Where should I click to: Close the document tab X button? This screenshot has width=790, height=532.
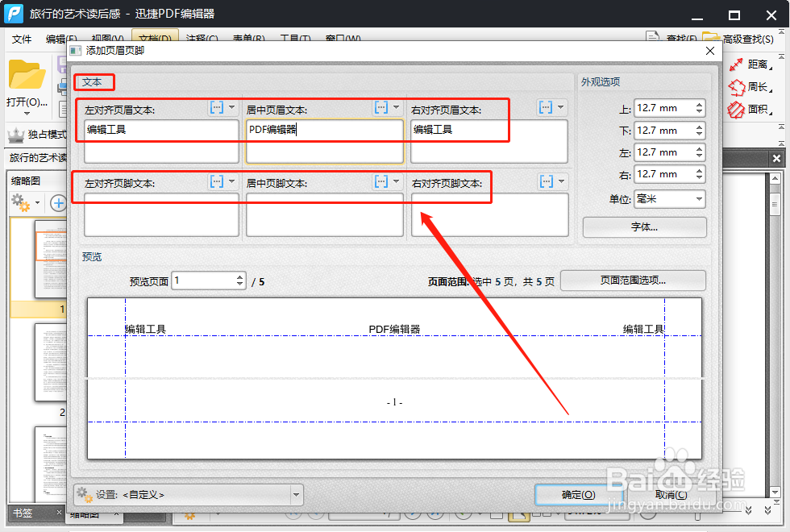(776, 158)
